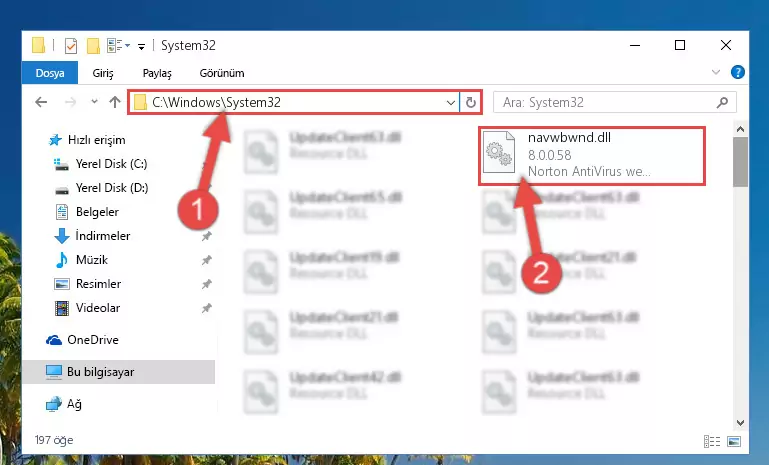Refresh the System32 folder view
769x465 pixels.
click(x=471, y=103)
